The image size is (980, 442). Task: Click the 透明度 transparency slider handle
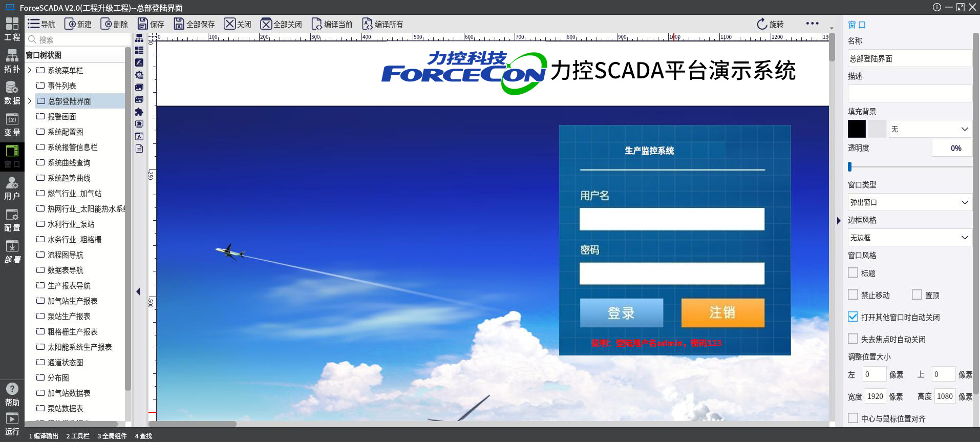coord(850,166)
